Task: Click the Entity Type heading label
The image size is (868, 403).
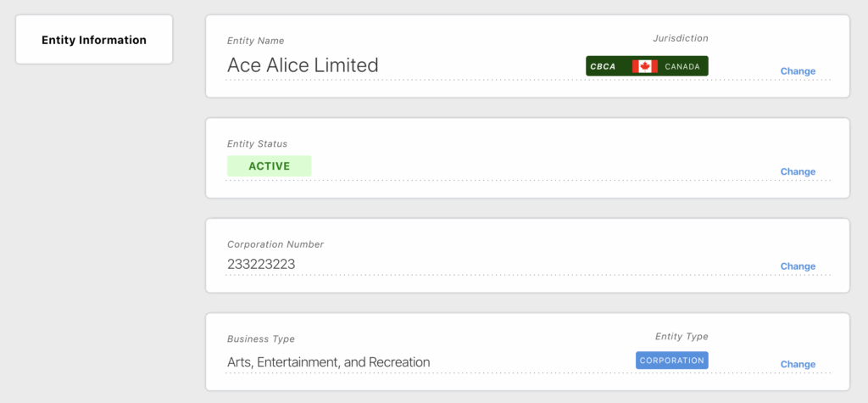Action: [x=681, y=337]
